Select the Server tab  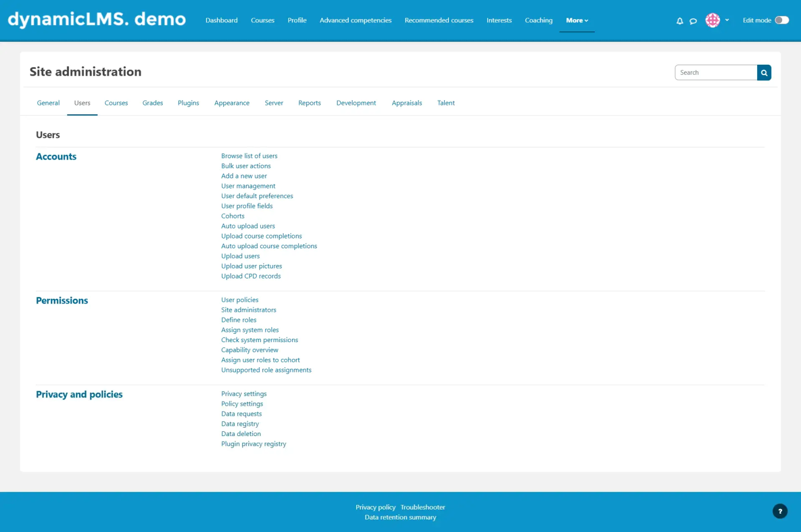pyautogui.click(x=274, y=103)
